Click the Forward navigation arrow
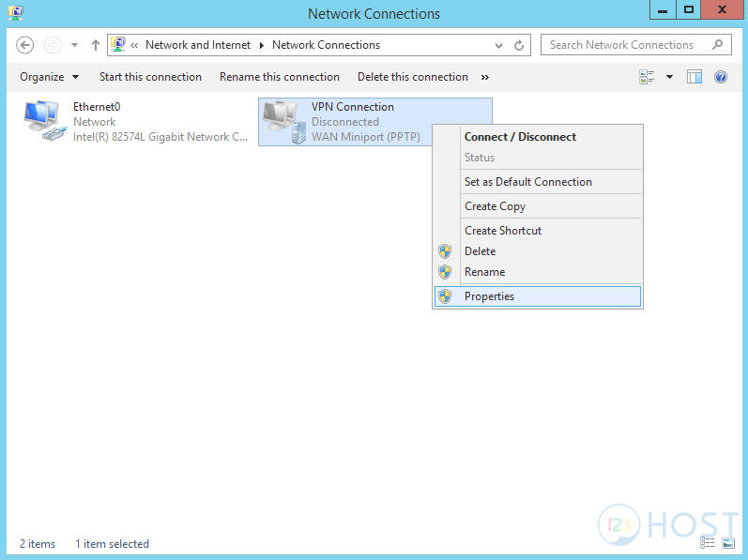Viewport: 748px width, 560px height. [x=53, y=45]
